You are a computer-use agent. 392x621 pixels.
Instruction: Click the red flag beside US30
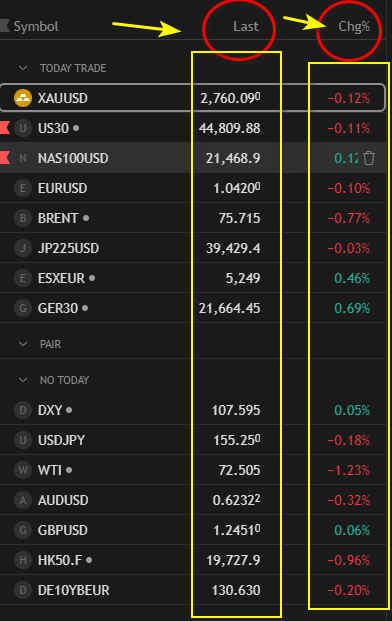[4, 128]
